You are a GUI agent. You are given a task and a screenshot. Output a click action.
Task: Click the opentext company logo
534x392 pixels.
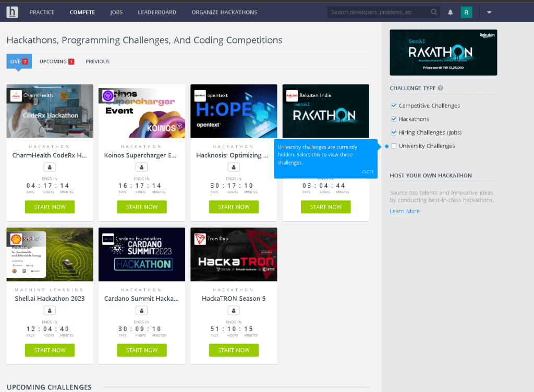[200, 95]
